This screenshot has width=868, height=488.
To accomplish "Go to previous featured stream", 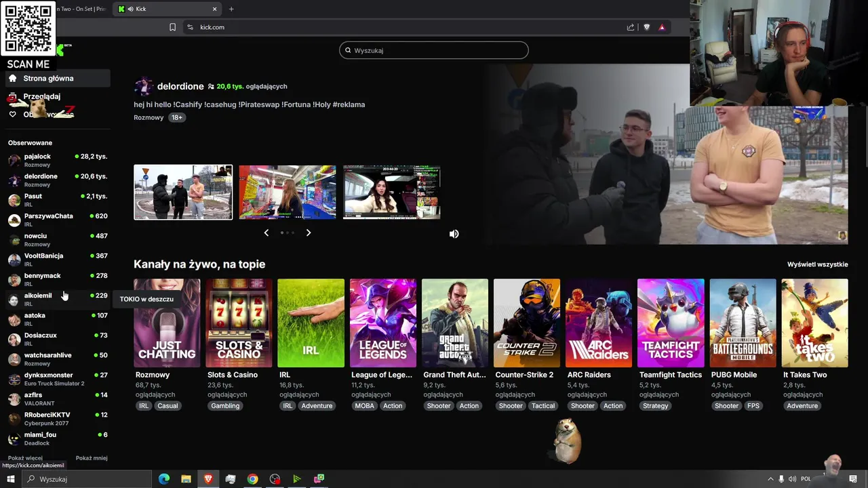I will click(266, 232).
